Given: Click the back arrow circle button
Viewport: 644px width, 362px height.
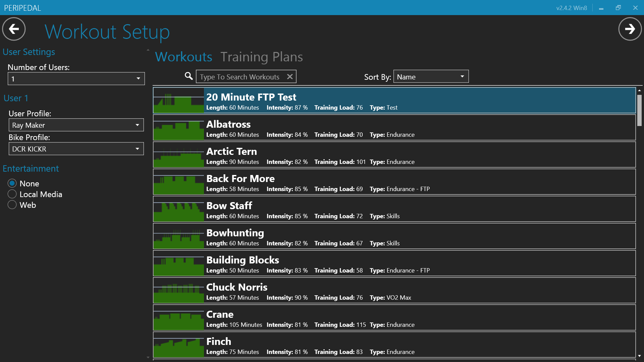Looking at the screenshot, I should pos(14,29).
